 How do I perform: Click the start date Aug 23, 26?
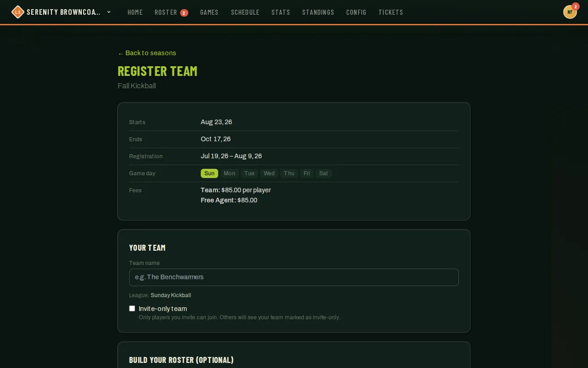click(x=216, y=122)
